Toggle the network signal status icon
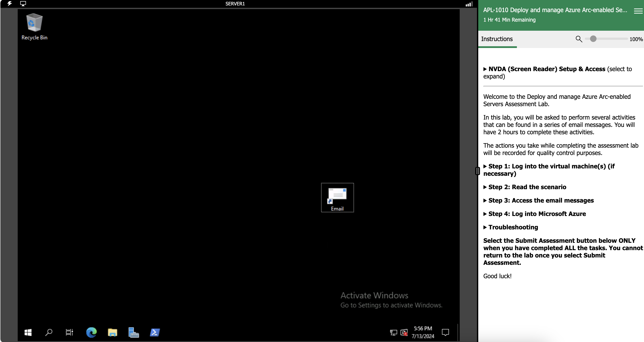Viewport: 644px width, 342px height. [x=469, y=4]
